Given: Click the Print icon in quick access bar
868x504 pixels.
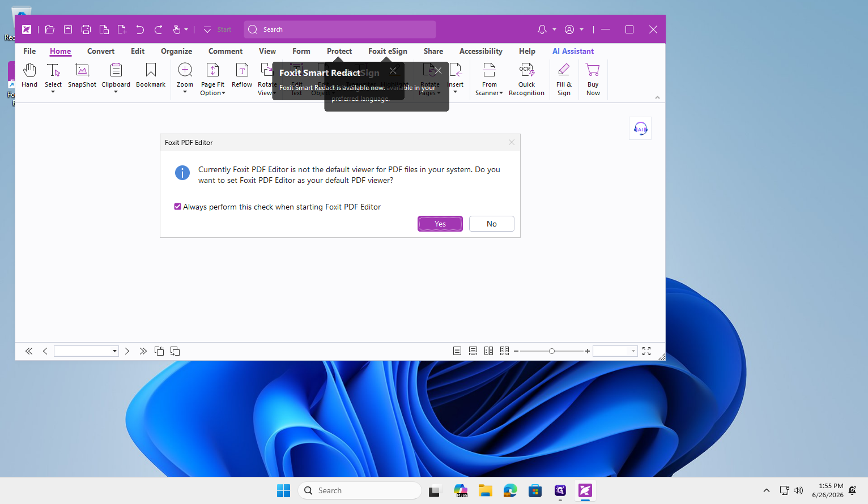Looking at the screenshot, I should [86, 29].
